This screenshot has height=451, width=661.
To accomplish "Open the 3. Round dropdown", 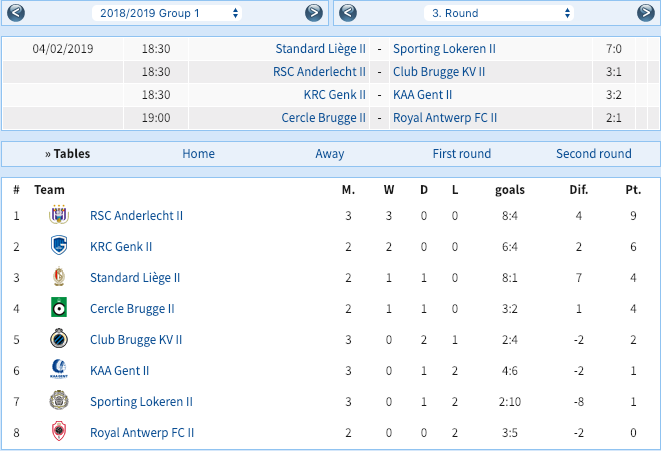I will pyautogui.click(x=499, y=13).
